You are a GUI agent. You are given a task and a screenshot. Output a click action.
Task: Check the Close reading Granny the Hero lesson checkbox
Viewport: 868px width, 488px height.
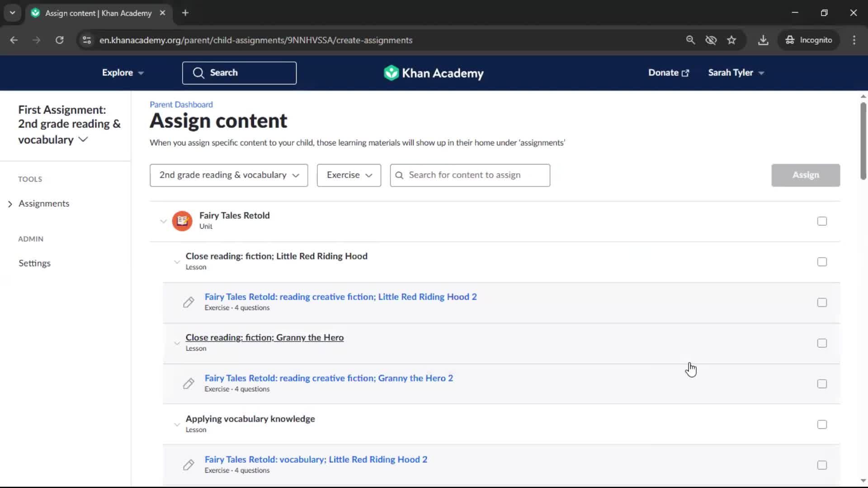tap(822, 343)
